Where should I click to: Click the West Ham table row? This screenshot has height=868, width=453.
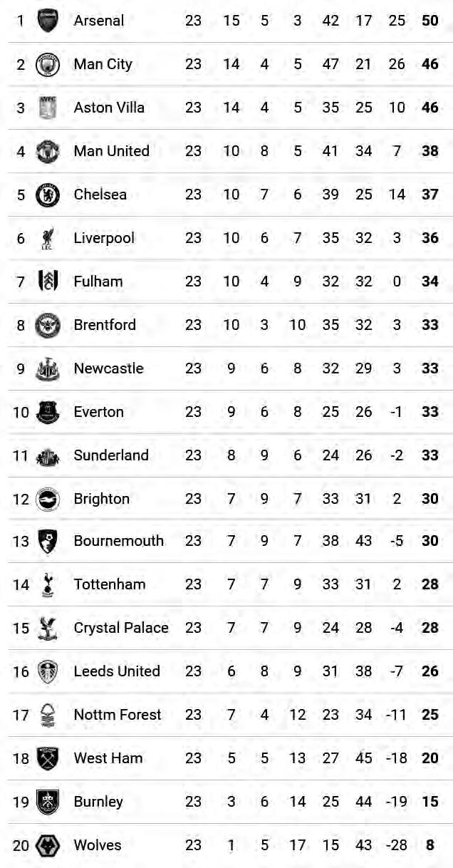226,758
